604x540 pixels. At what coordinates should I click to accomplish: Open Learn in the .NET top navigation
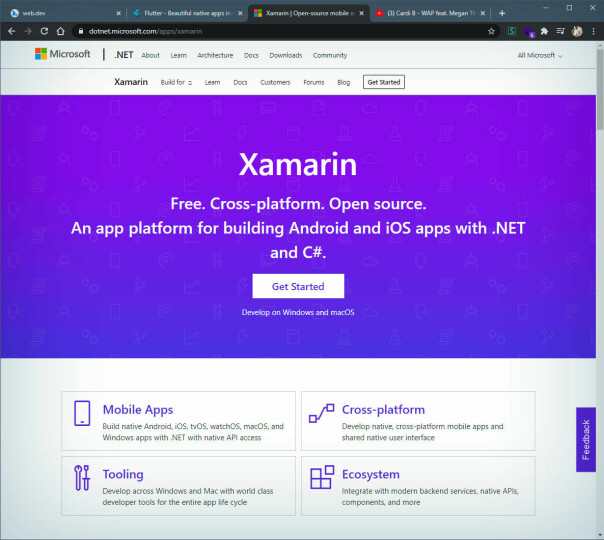coord(178,55)
